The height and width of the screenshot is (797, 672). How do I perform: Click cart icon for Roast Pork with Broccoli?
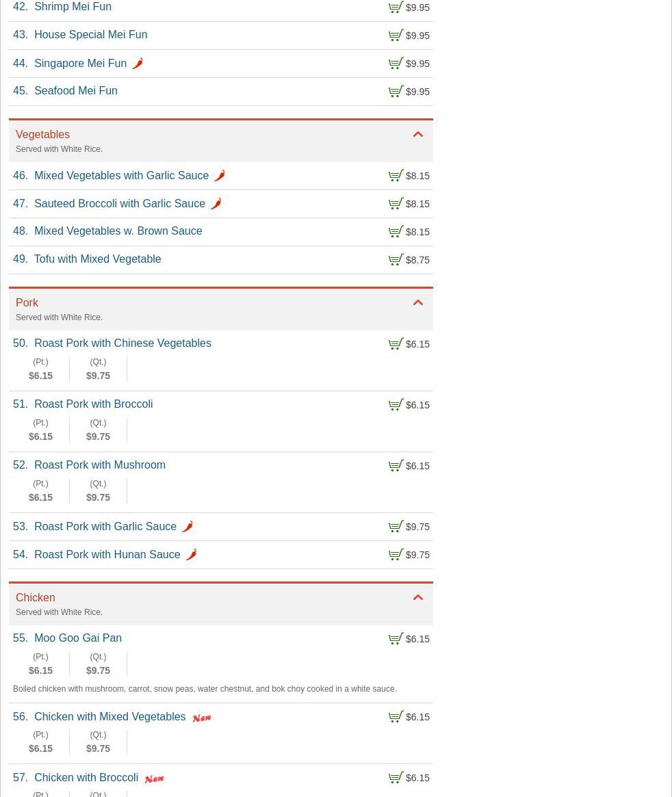tap(396, 405)
